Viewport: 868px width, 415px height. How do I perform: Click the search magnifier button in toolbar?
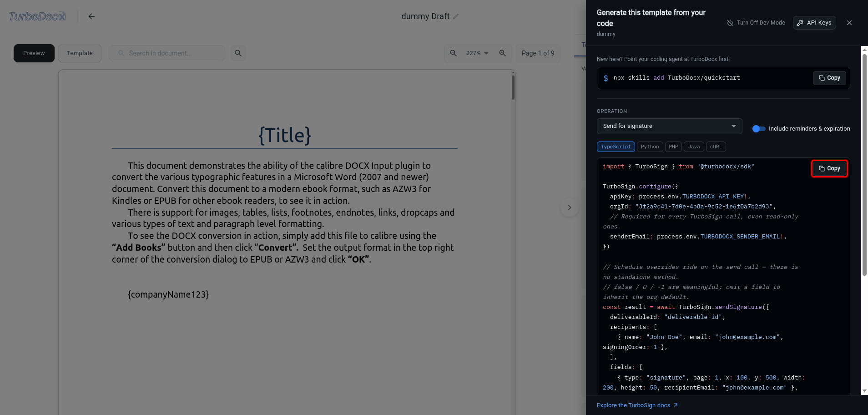[x=238, y=53]
